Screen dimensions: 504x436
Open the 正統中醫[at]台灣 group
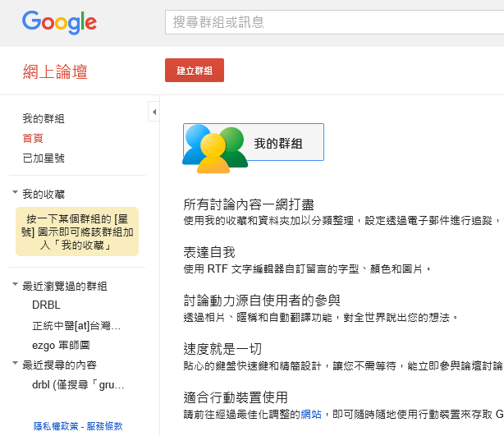(x=76, y=326)
